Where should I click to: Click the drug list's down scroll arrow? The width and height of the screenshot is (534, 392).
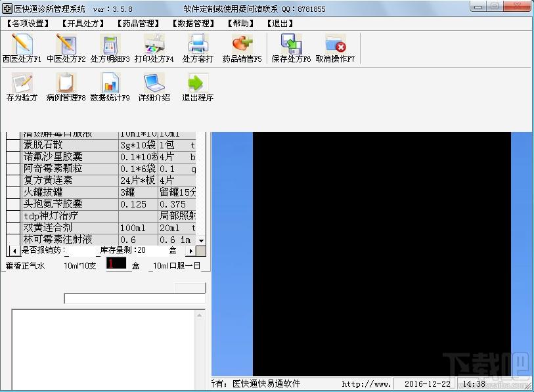click(201, 241)
